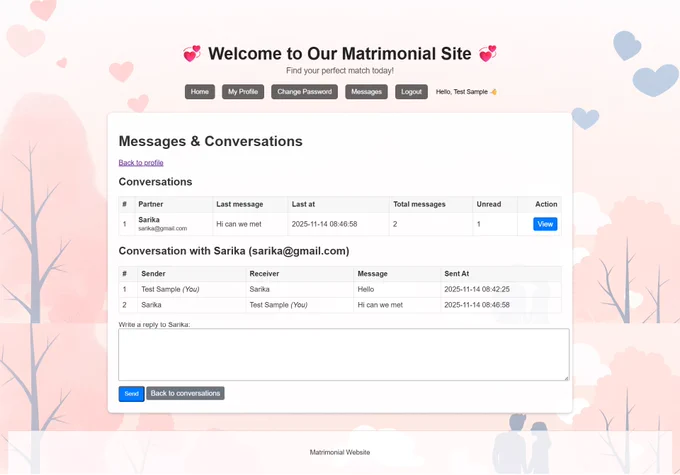Click sent time 2025-11-14 08:42:25
Image resolution: width=680 pixels, height=475 pixels.
pos(477,289)
